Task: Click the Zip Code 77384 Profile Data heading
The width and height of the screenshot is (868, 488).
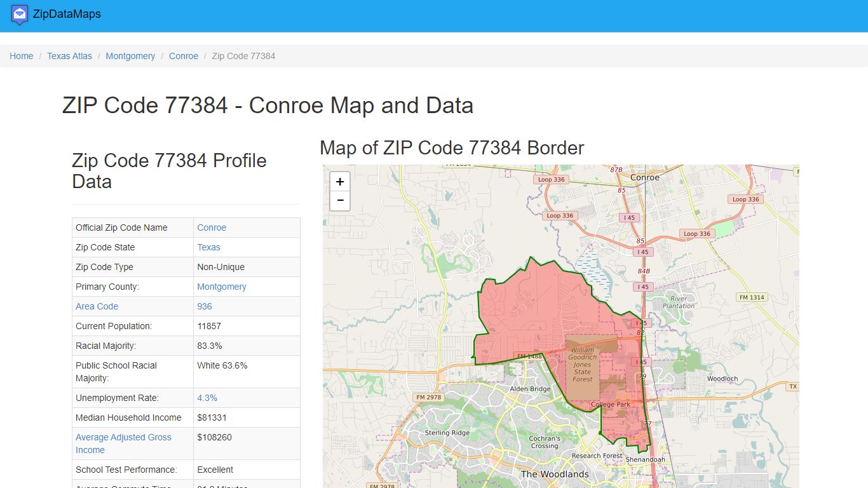Action: (169, 171)
